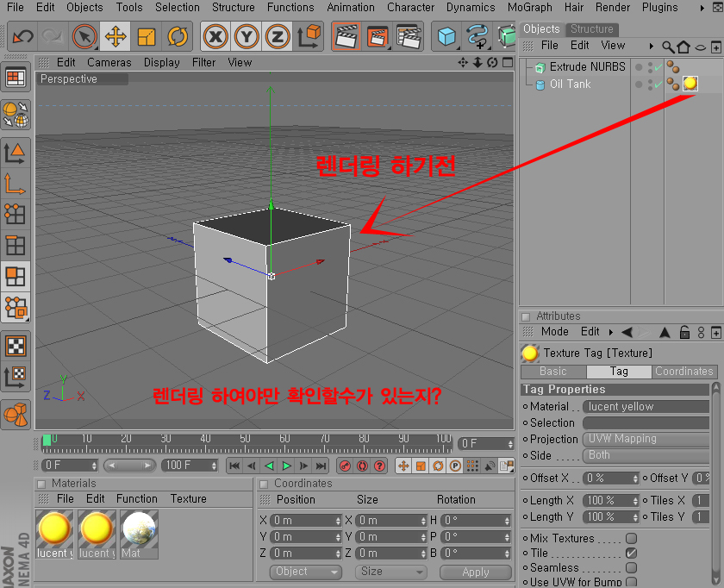This screenshot has height=588, width=724.
Task: Open the Projection dropdown
Action: [646, 439]
